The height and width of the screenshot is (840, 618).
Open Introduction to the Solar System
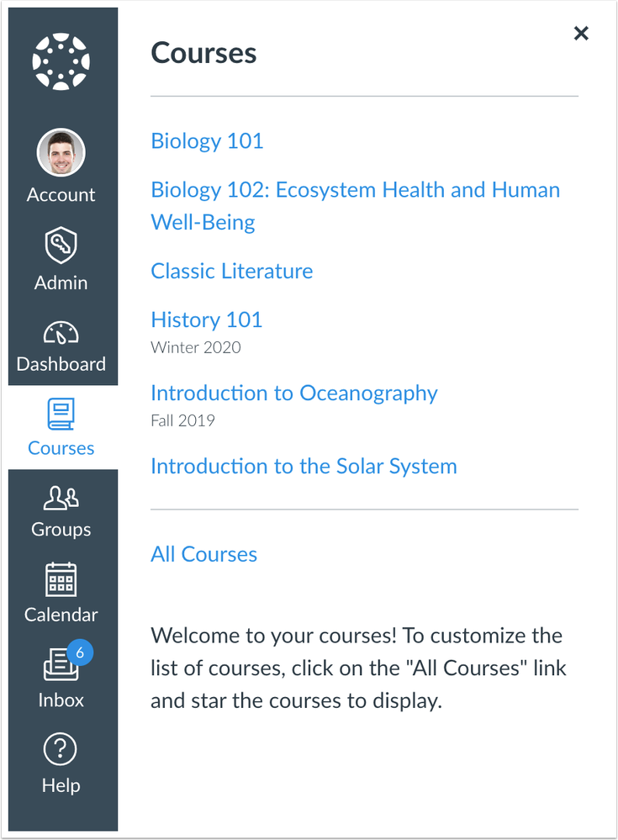tap(303, 467)
